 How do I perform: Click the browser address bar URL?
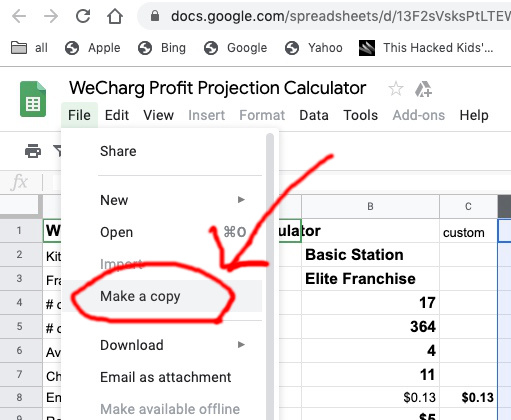click(340, 16)
